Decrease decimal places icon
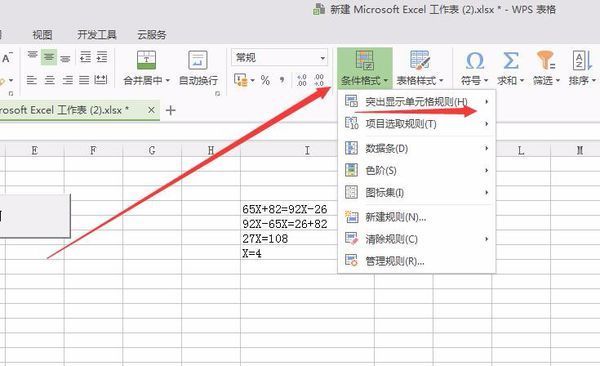The image size is (600, 366). click(319, 80)
